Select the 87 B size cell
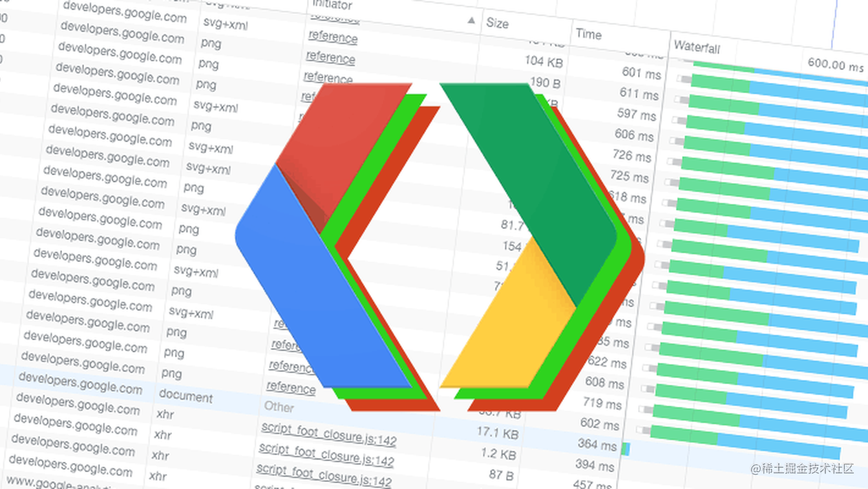This screenshot has height=489, width=868. (500, 475)
